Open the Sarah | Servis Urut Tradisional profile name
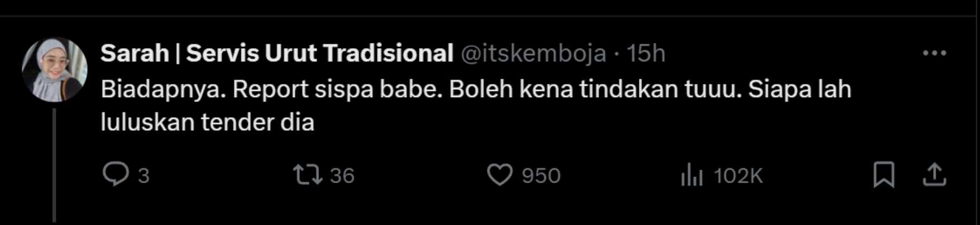The width and height of the screenshot is (980, 225). click(x=276, y=54)
